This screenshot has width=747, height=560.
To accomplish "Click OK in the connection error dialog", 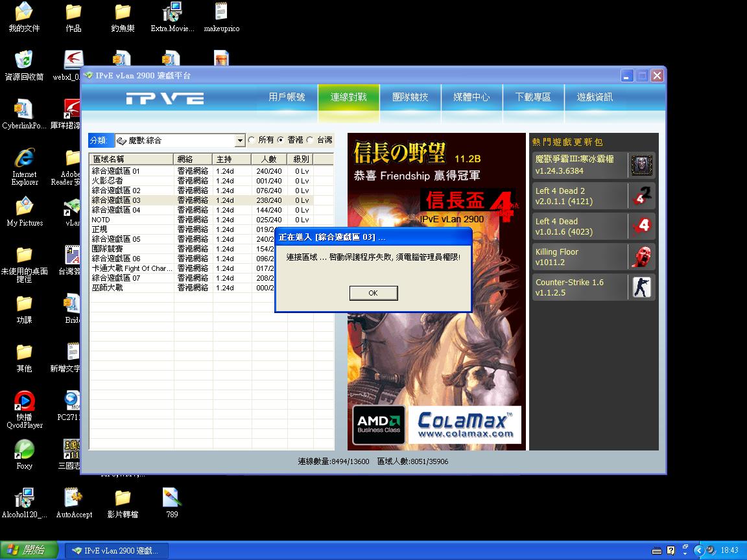I will tap(373, 293).
